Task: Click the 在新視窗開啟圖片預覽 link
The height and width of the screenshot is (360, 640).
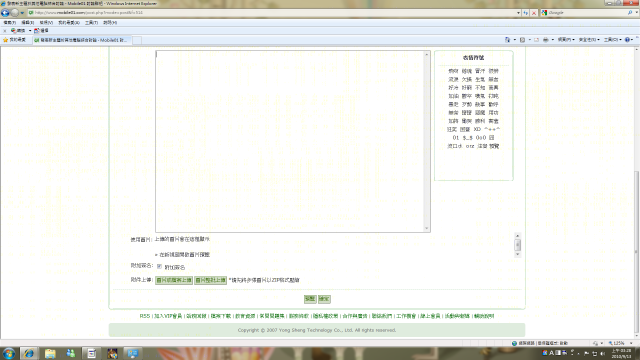Action: coord(184,255)
